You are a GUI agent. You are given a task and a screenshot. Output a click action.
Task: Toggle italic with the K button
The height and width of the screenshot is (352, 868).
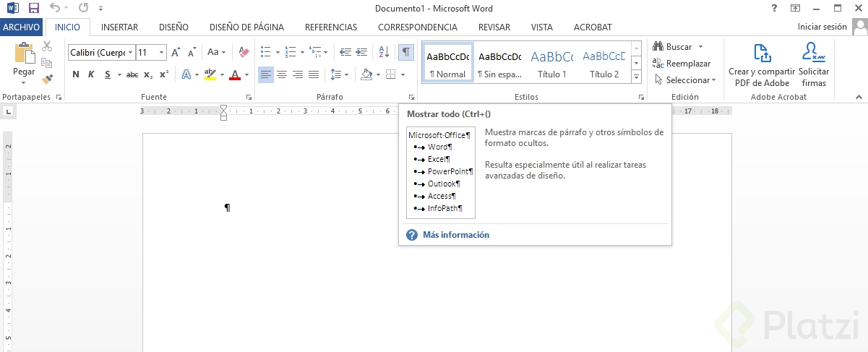[x=91, y=74]
